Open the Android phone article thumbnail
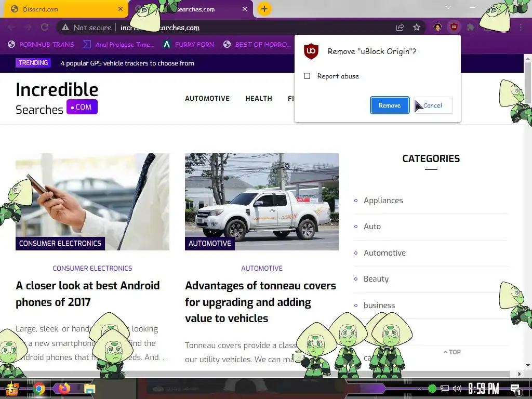This screenshot has height=399, width=532. (x=92, y=202)
